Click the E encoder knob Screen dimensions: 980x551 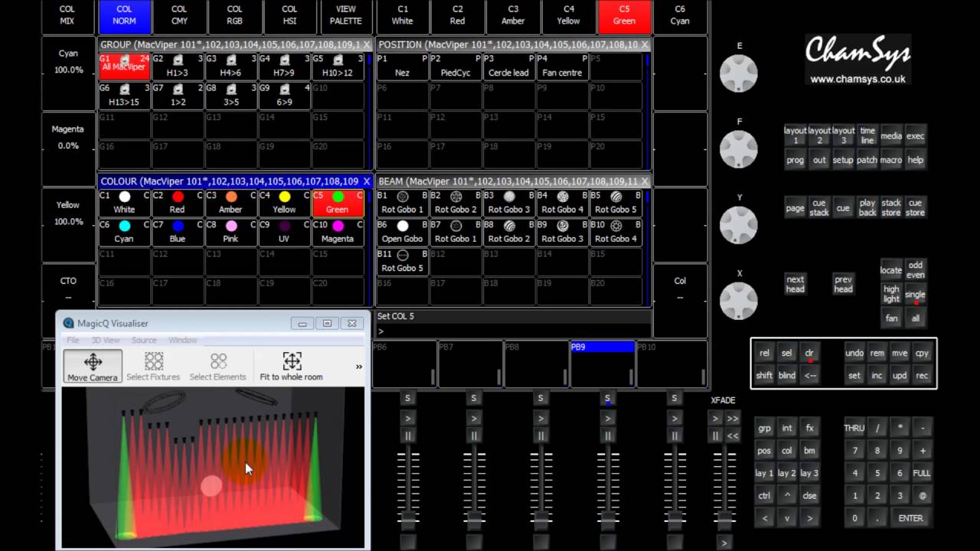pos(739,73)
